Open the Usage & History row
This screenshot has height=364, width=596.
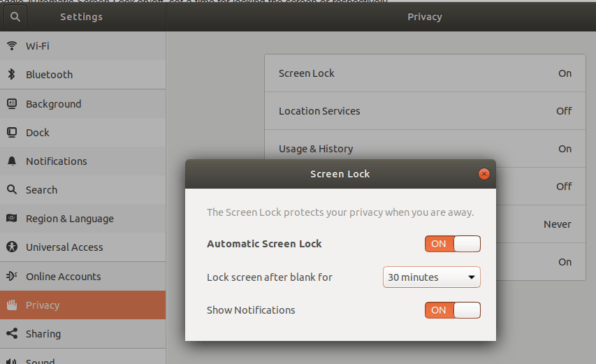(x=424, y=149)
